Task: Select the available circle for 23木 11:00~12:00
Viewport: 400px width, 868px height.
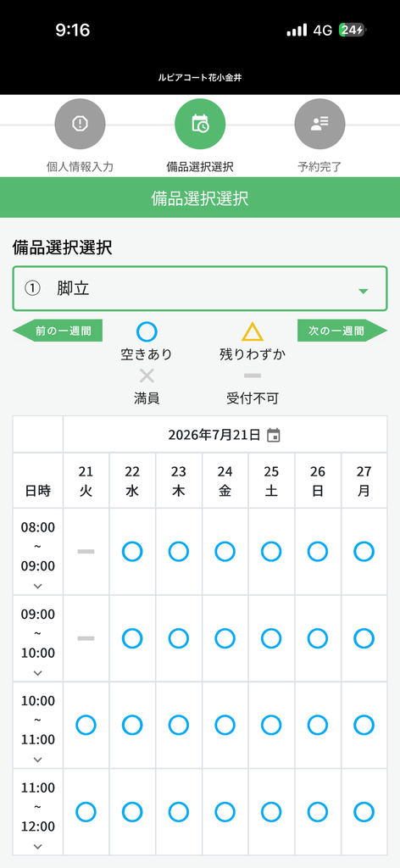Action: (x=178, y=811)
